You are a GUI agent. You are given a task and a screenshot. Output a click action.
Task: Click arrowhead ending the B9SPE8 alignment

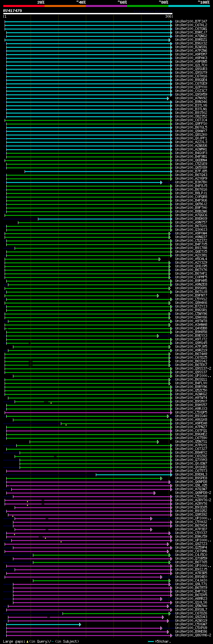(161, 478)
